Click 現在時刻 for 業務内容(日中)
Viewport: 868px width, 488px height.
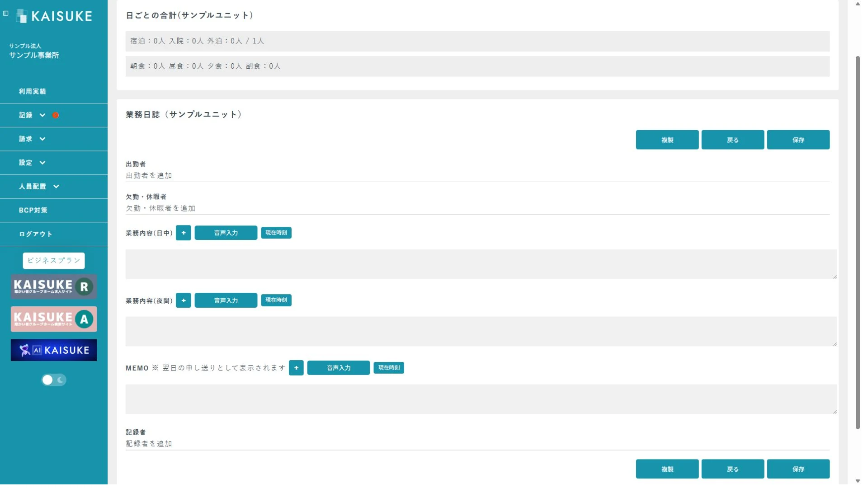276,233
